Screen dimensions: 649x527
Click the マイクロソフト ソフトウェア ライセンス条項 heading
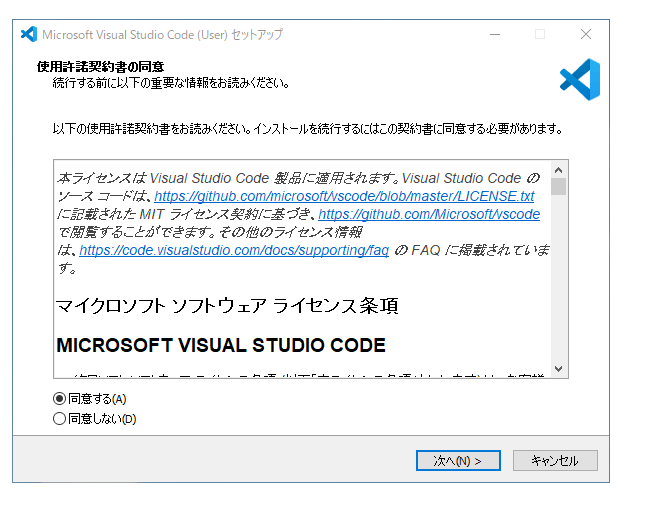coord(227,306)
